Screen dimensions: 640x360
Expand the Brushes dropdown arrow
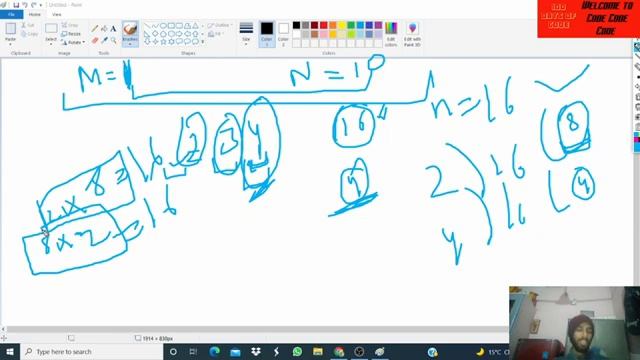[130, 43]
